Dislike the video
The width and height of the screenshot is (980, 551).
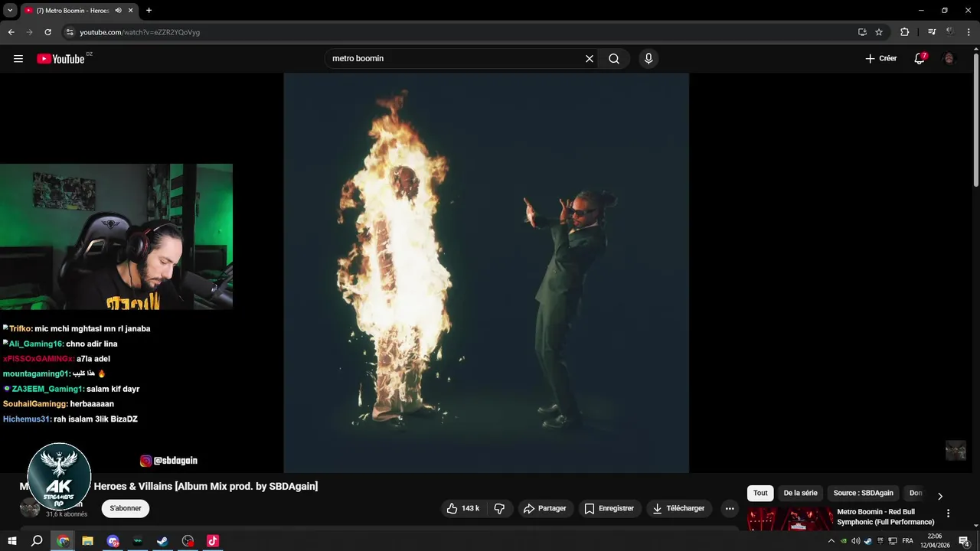[499, 508]
